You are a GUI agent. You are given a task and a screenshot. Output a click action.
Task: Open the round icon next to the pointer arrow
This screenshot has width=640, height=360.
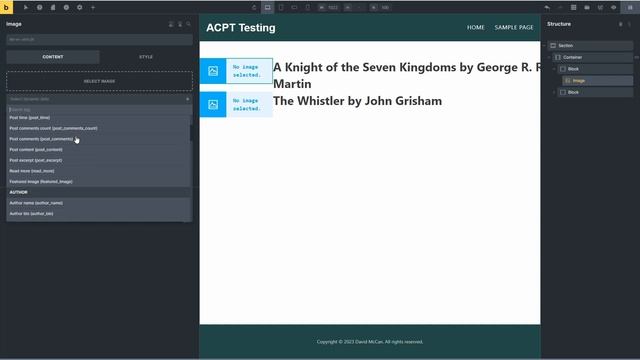(39, 7)
